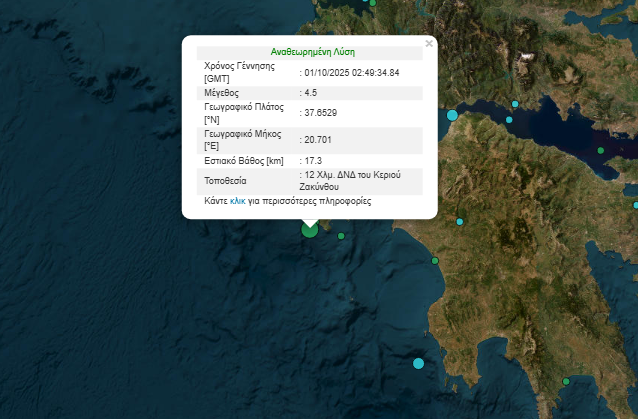Select large cyan marker offshore southwest of Peloponnese
Screen dimensions: 638x419
(418, 363)
